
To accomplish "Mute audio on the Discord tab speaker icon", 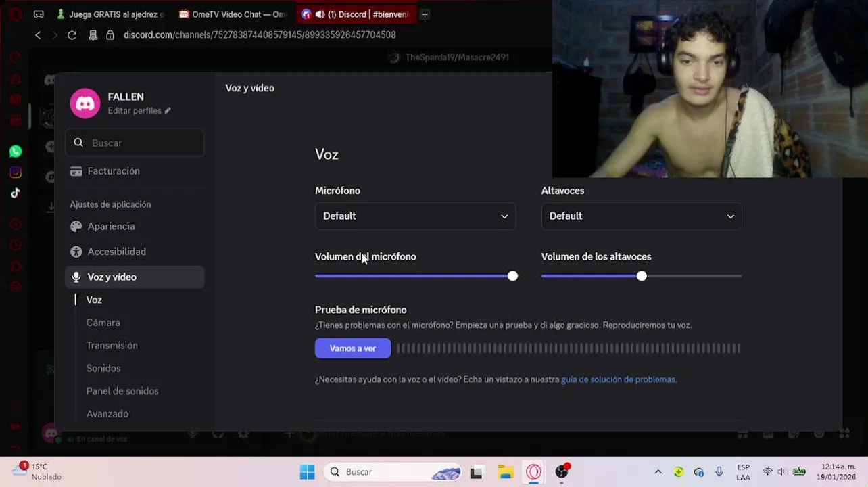I will 320,14.
